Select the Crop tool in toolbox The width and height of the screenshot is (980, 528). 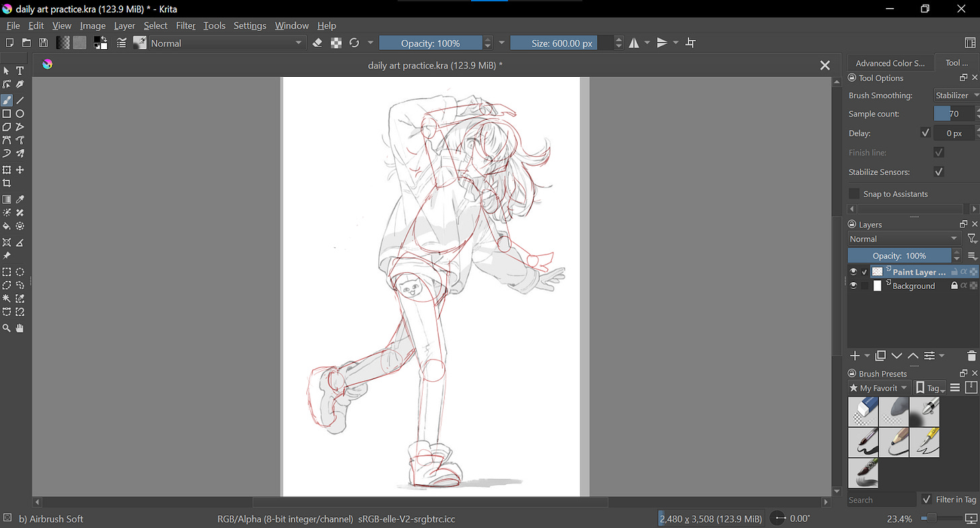(x=7, y=184)
